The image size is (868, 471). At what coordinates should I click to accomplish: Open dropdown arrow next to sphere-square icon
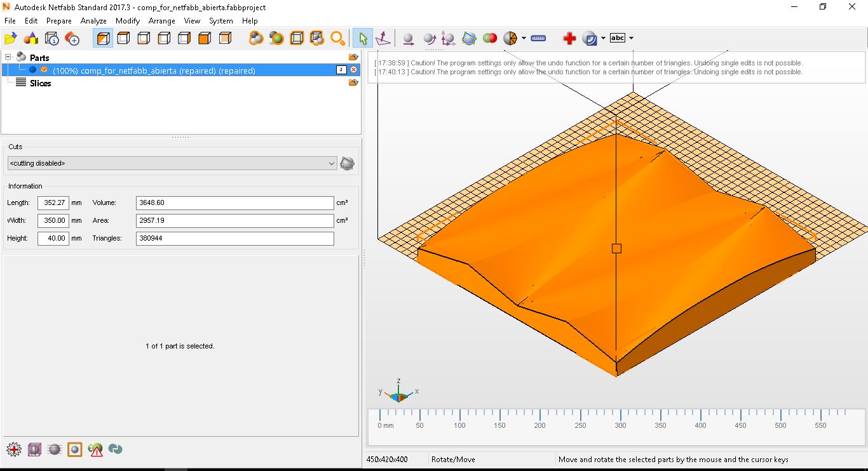[602, 38]
